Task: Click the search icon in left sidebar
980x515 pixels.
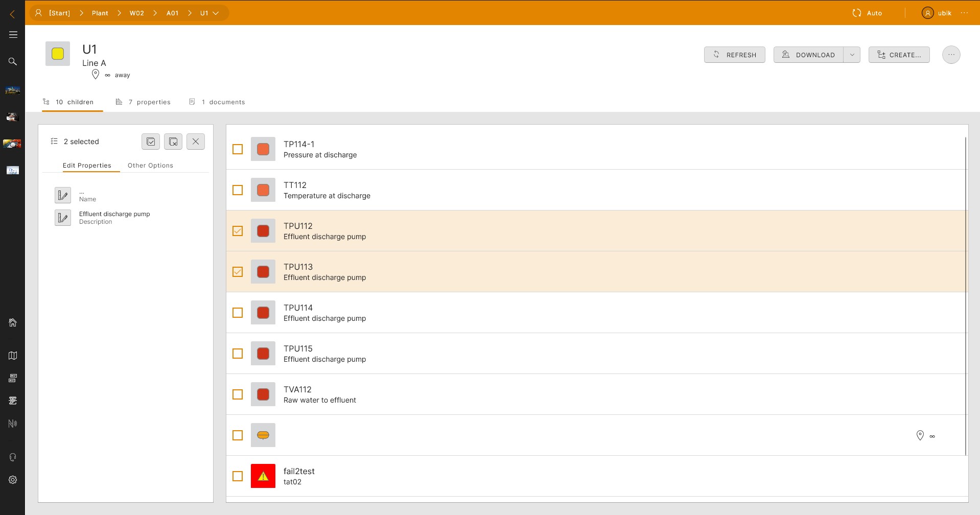Action: (x=13, y=61)
